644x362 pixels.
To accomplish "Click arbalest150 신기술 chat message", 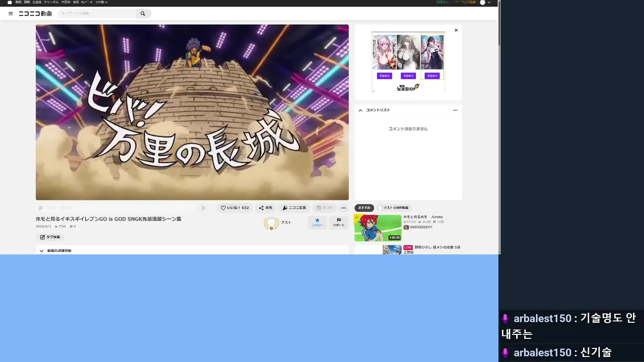I will pos(557,352).
